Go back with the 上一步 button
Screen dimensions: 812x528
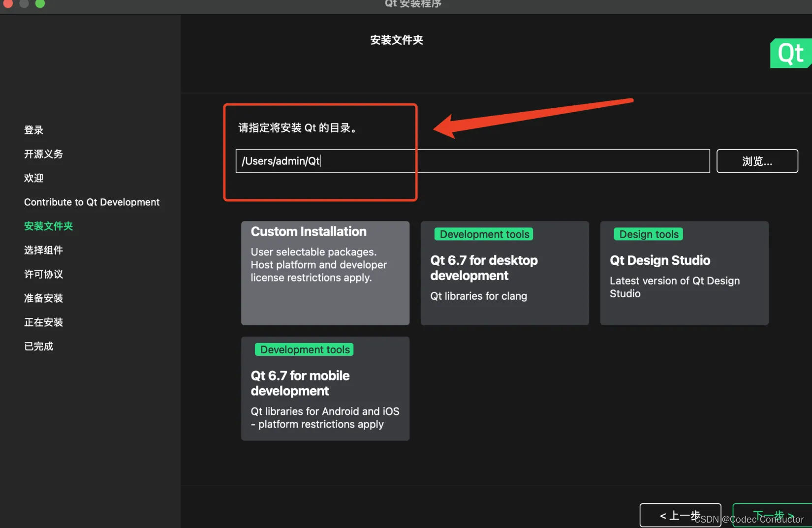680,515
